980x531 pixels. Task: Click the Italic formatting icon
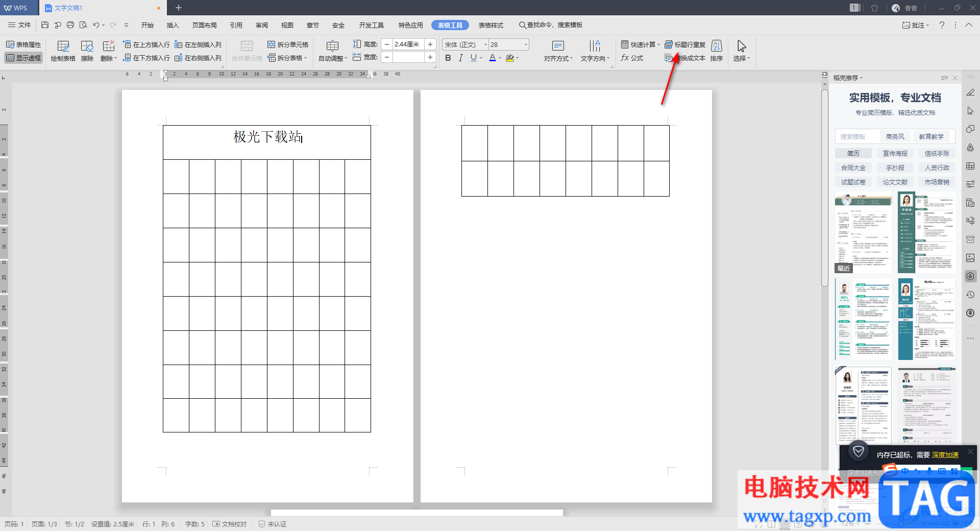[x=460, y=58]
